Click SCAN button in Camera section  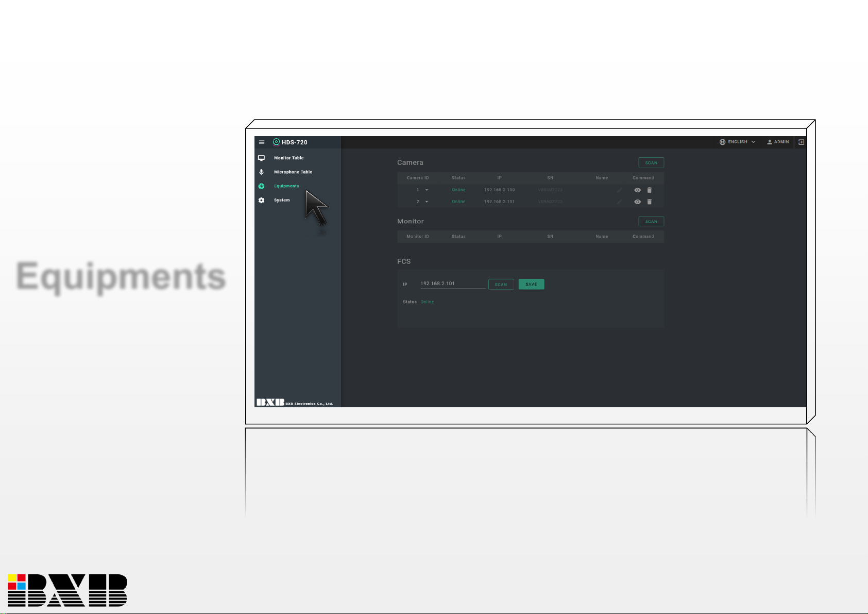pyautogui.click(x=651, y=163)
